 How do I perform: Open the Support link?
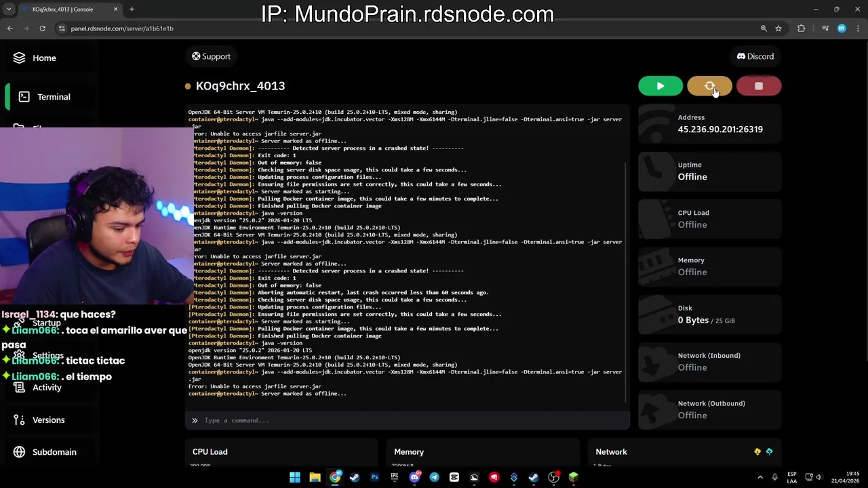click(x=211, y=56)
